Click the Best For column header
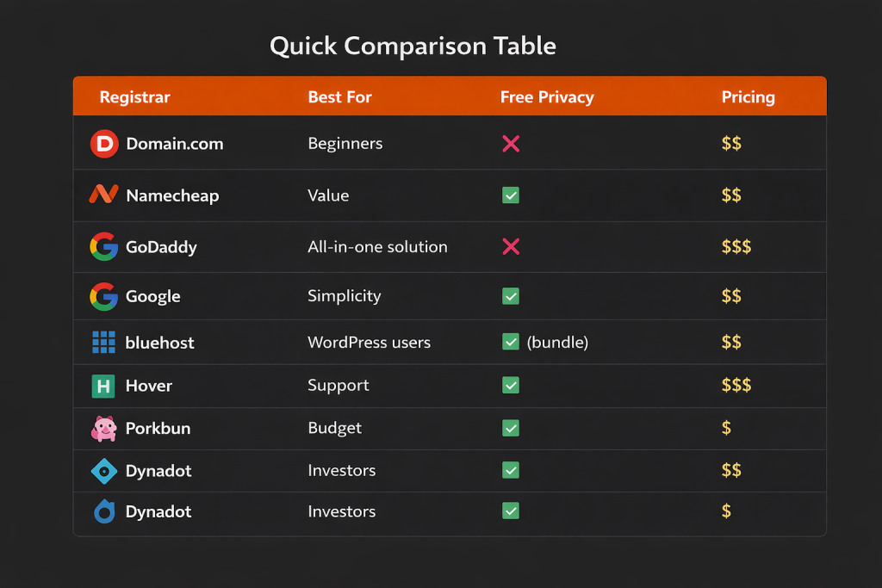 pos(340,97)
